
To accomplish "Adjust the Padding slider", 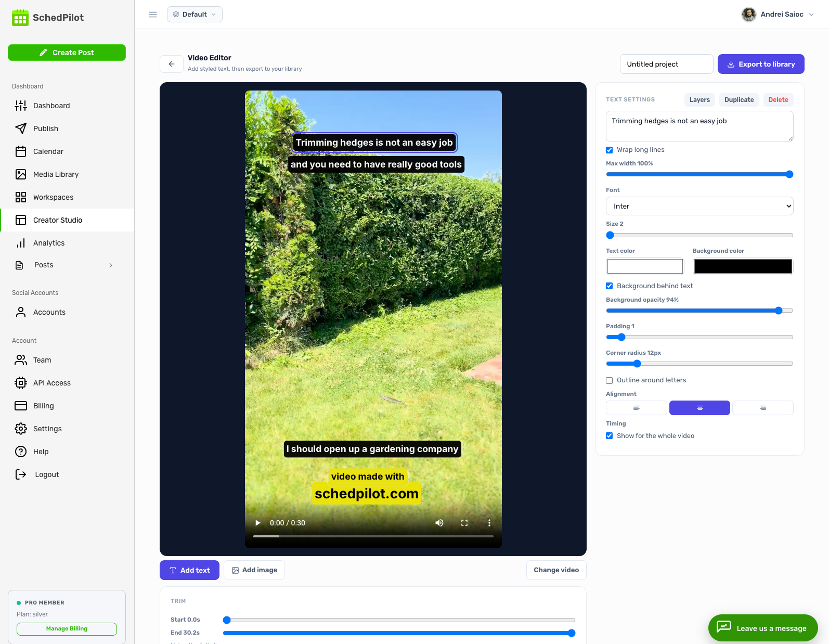I will (x=700, y=337).
